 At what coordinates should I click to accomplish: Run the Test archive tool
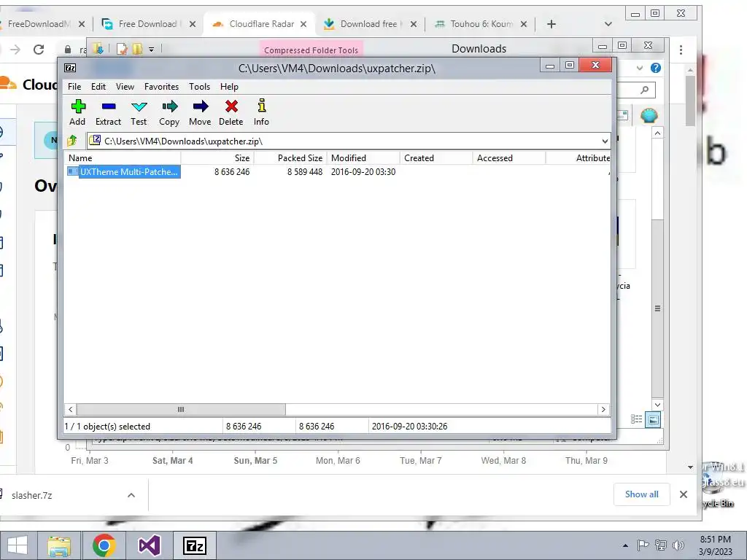click(139, 112)
